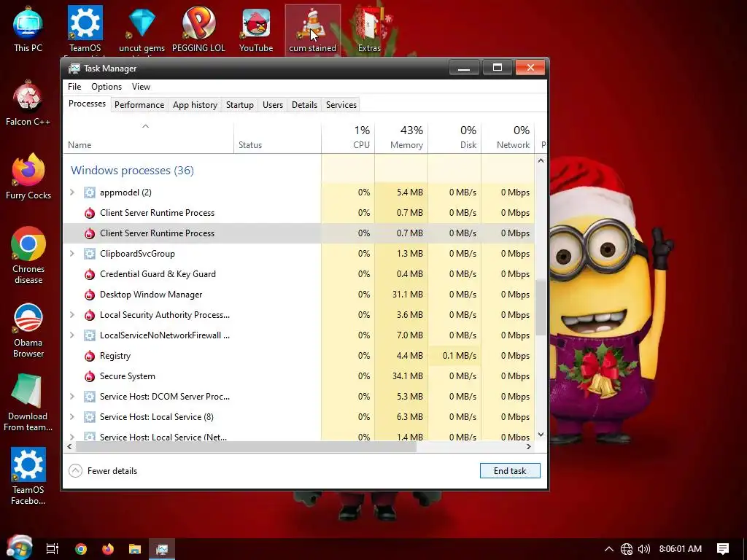Launch the PEGGING LOL desktop shortcut

point(198,29)
